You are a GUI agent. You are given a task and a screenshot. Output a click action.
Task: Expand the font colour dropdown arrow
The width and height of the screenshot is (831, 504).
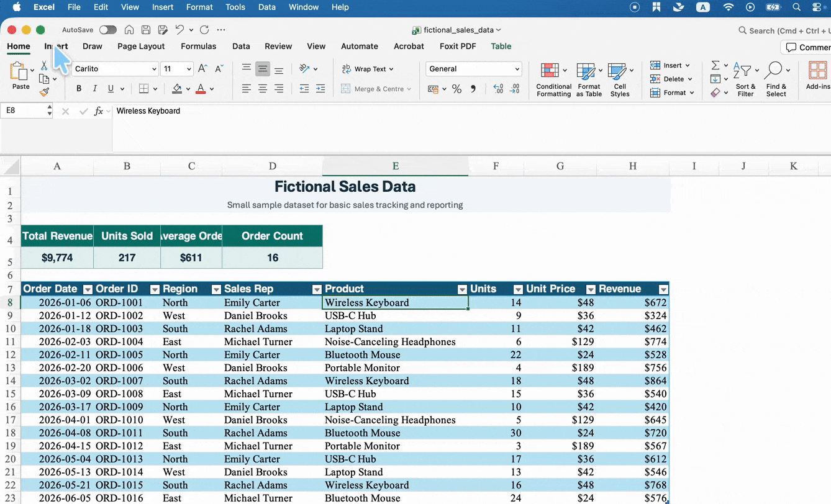pyautogui.click(x=212, y=89)
